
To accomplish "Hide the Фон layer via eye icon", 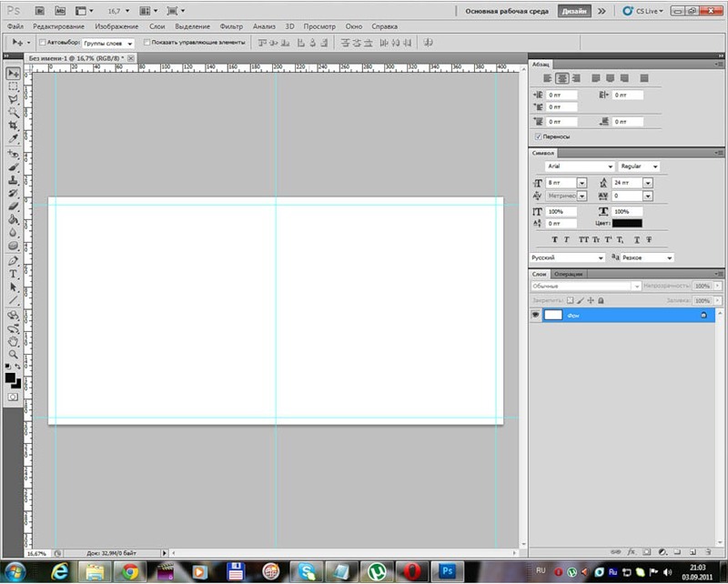I will click(x=535, y=315).
